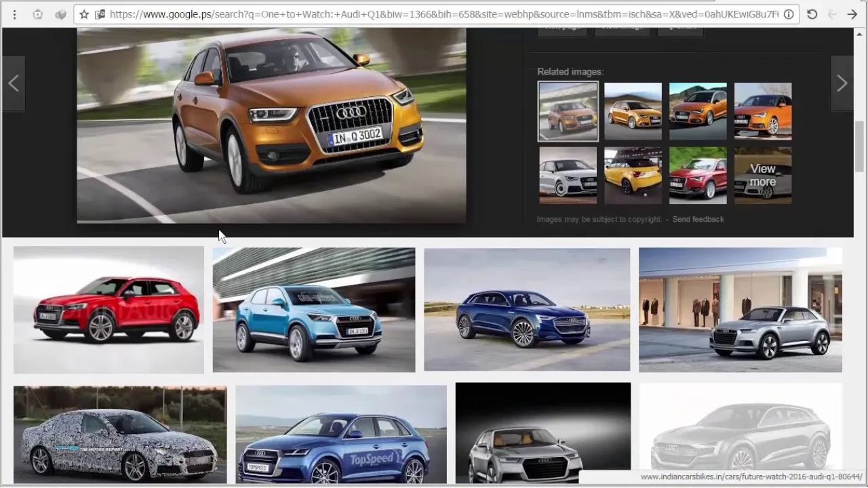Click the extension icon left of the star
Viewport: 868px width, 488px height.
pyautogui.click(x=60, y=14)
